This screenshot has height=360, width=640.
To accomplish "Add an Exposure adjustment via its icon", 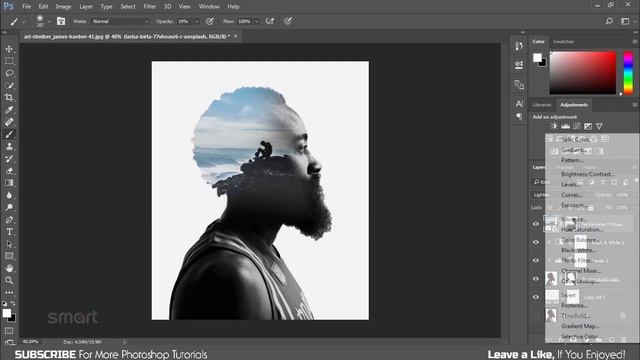I will [588, 126].
